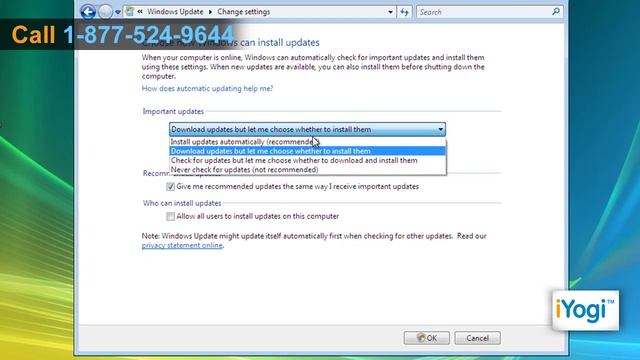The image size is (640, 360).
Task: Click the OK button
Action: click(x=427, y=338)
